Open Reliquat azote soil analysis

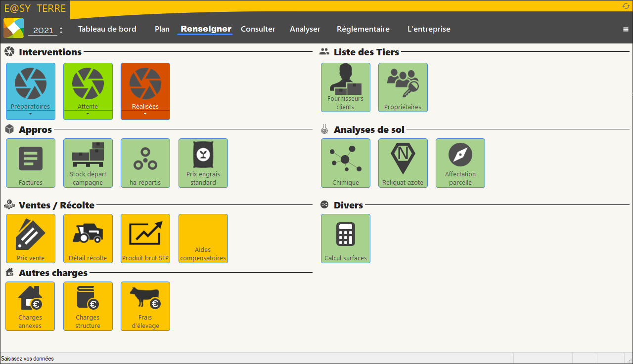click(x=403, y=163)
